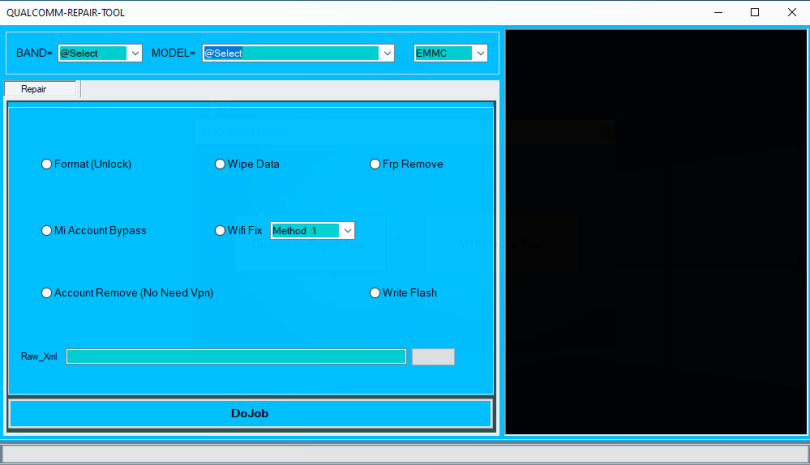This screenshot has width=810, height=465.
Task: Maximize the QUALCOMM-REPAIR-TOOL window
Action: [755, 12]
